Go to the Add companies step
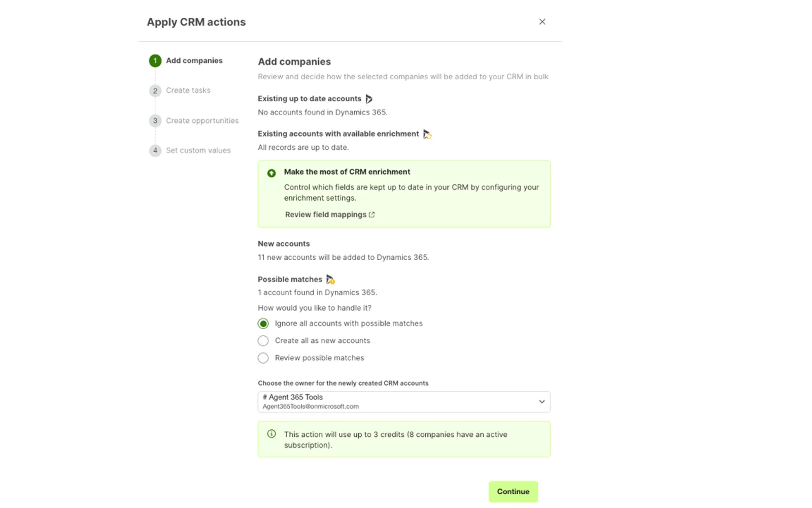The image size is (812, 508). coord(194,60)
